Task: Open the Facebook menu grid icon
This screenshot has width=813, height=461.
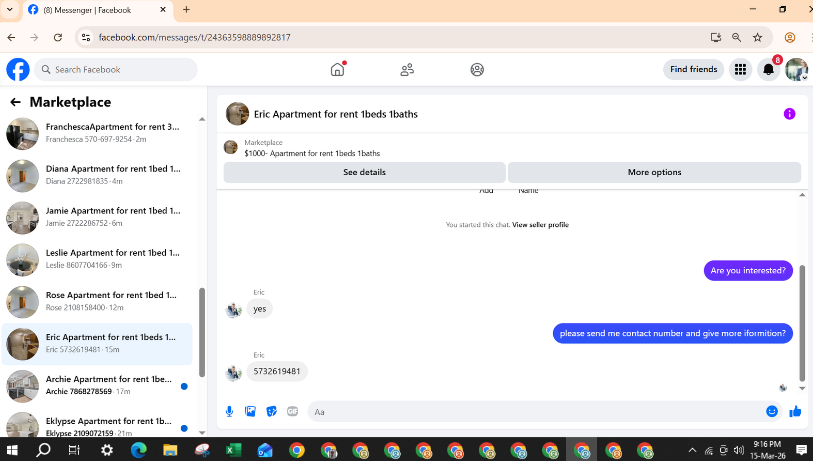Action: tap(740, 69)
